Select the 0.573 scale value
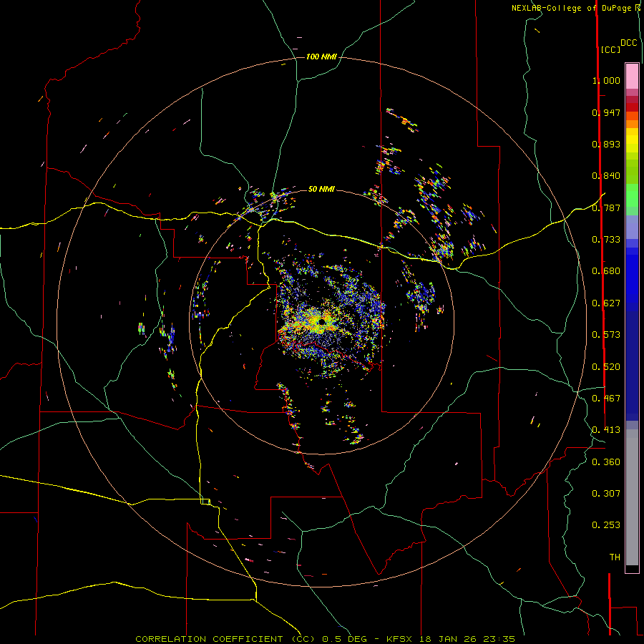The image size is (644, 644). (606, 335)
